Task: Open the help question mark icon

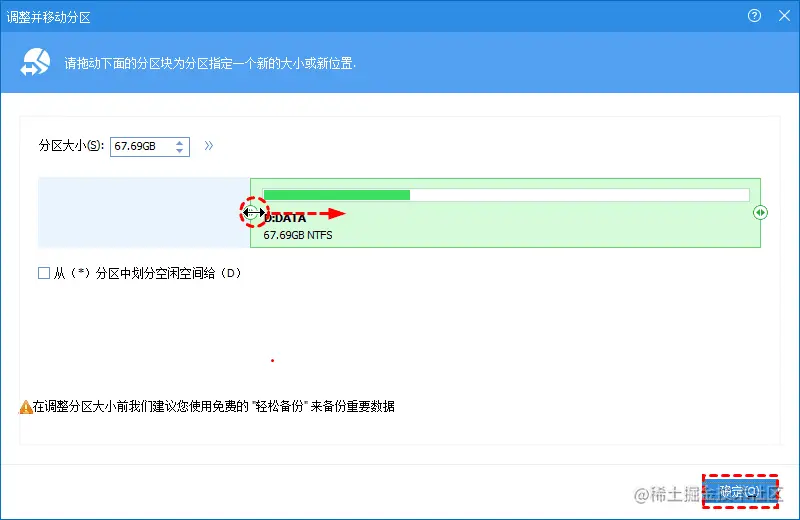Action: click(754, 16)
